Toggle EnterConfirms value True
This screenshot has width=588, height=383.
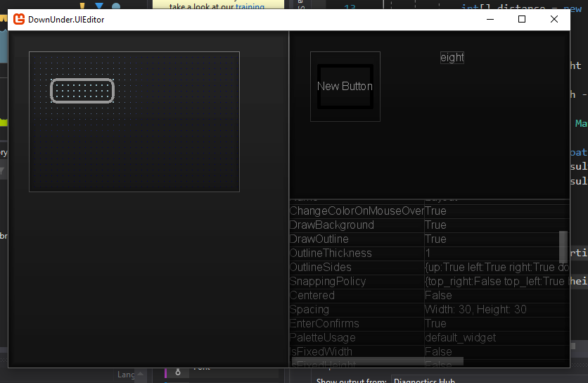point(497,324)
